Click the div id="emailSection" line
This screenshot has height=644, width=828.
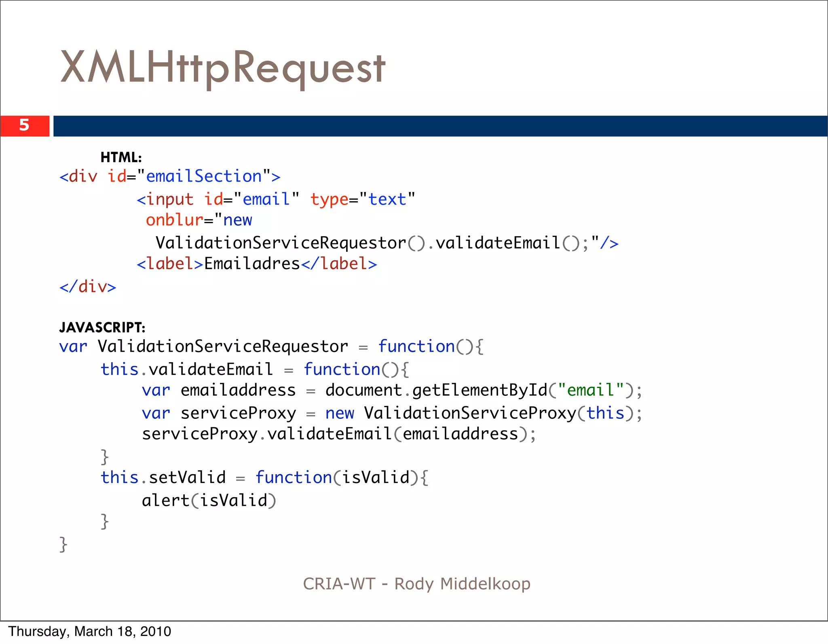click(x=170, y=177)
